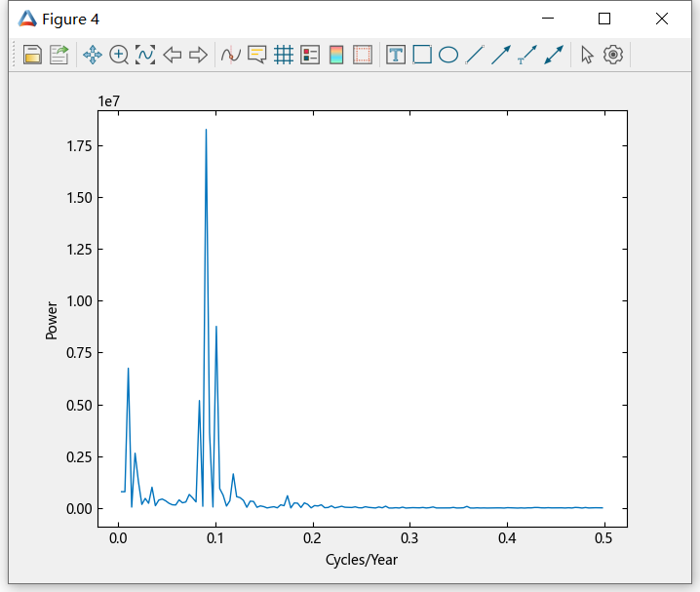Select the data annotation speech bubble tool
Screen dimensions: 700x592
point(257,55)
